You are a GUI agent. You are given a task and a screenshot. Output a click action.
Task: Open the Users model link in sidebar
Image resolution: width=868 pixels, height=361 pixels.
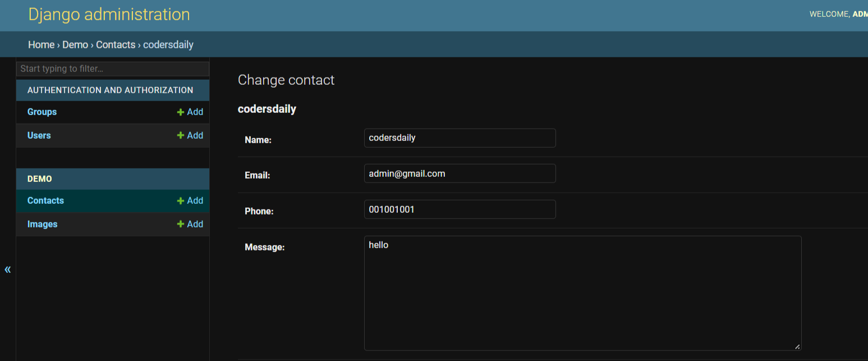39,136
